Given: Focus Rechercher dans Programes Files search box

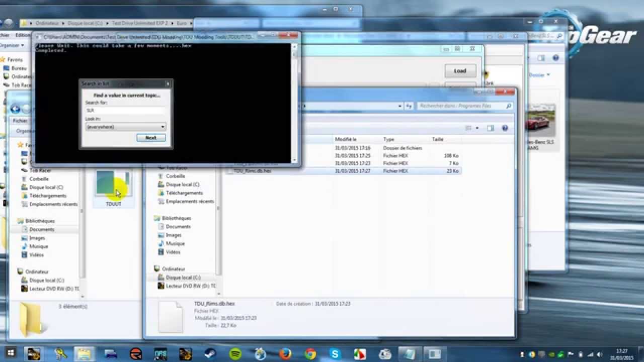Looking at the screenshot, I should (465, 106).
